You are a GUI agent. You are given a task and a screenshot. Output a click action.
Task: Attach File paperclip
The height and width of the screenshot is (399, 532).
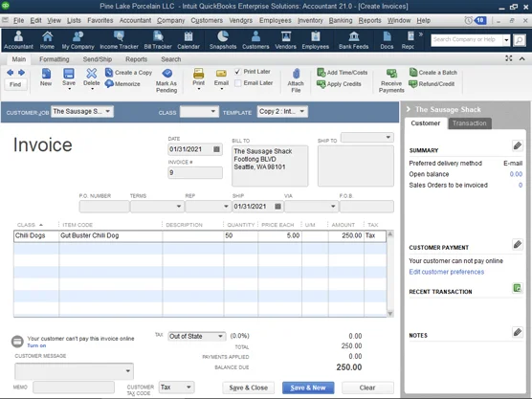(296, 80)
